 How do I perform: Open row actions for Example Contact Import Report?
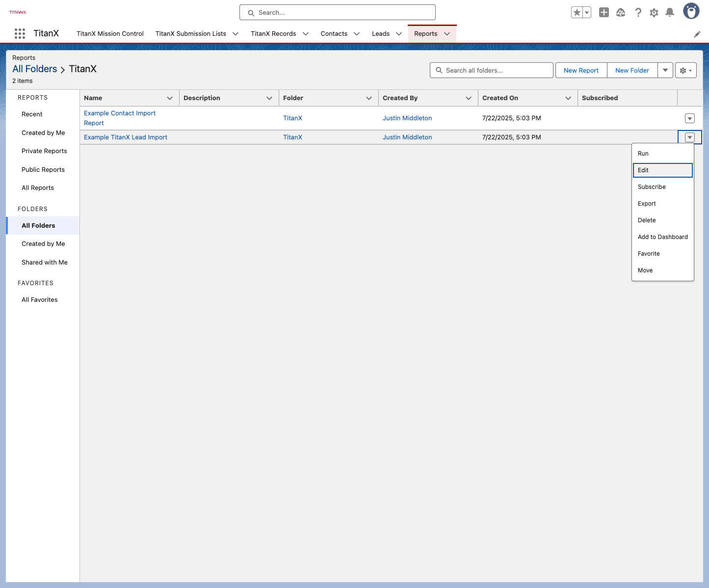pos(690,118)
